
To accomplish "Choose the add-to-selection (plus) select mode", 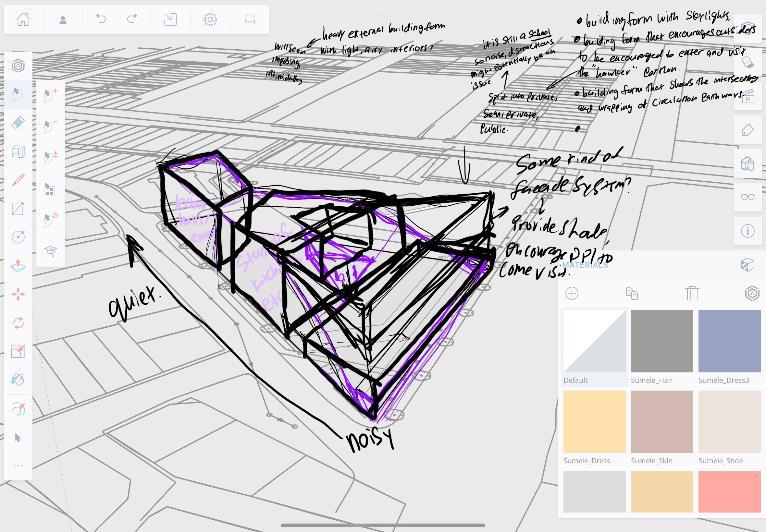I will 50,95.
